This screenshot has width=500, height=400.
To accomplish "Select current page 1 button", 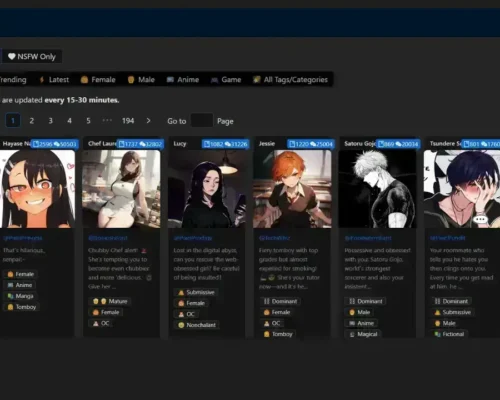I will (x=13, y=121).
